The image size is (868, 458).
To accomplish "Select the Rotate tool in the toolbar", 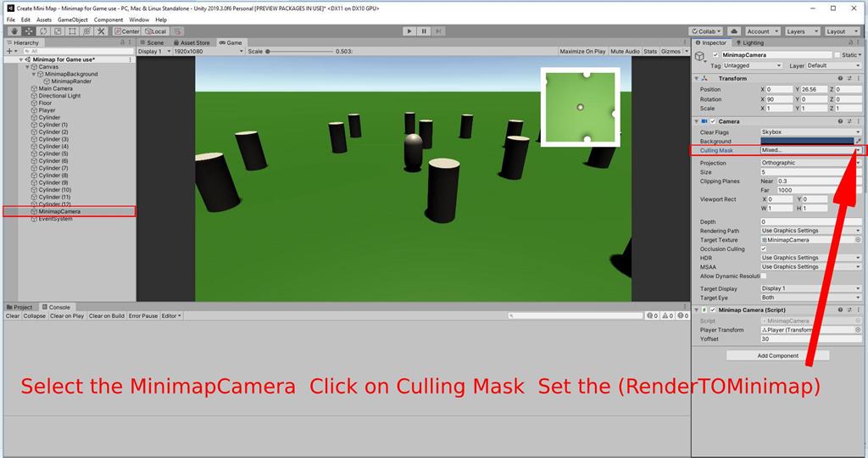I will 43,31.
